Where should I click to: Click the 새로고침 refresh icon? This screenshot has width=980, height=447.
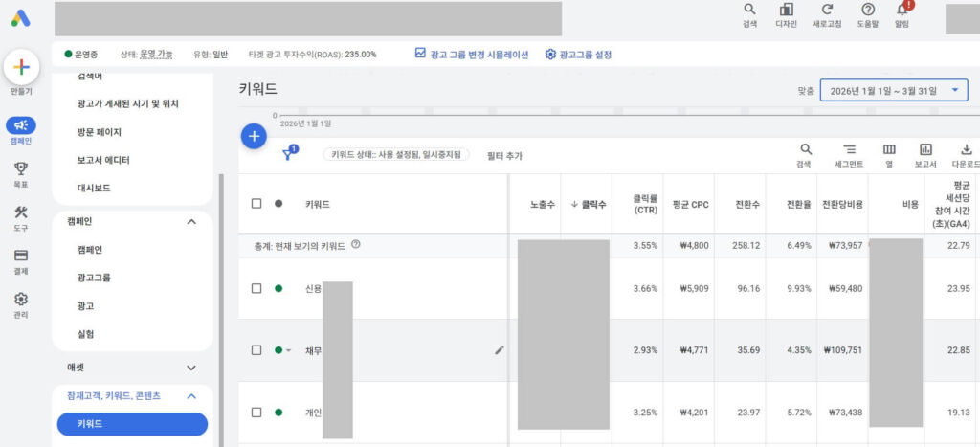pos(827,10)
